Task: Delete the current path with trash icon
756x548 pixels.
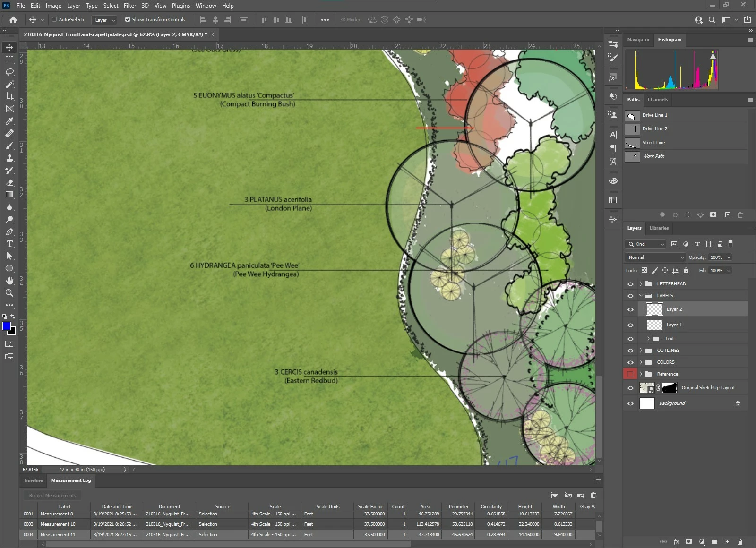Action: (740, 215)
